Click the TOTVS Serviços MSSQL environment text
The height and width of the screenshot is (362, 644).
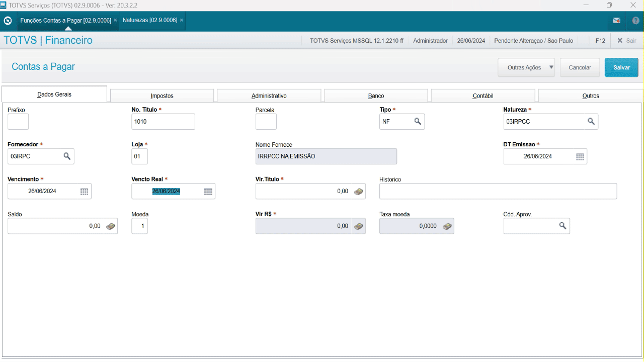(357, 41)
